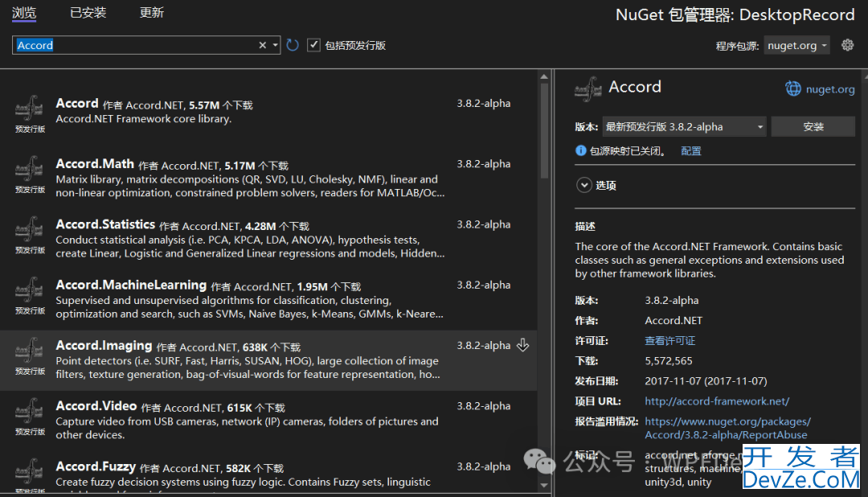Expand the 选项 options section
This screenshot has width=868, height=497.
click(x=584, y=185)
